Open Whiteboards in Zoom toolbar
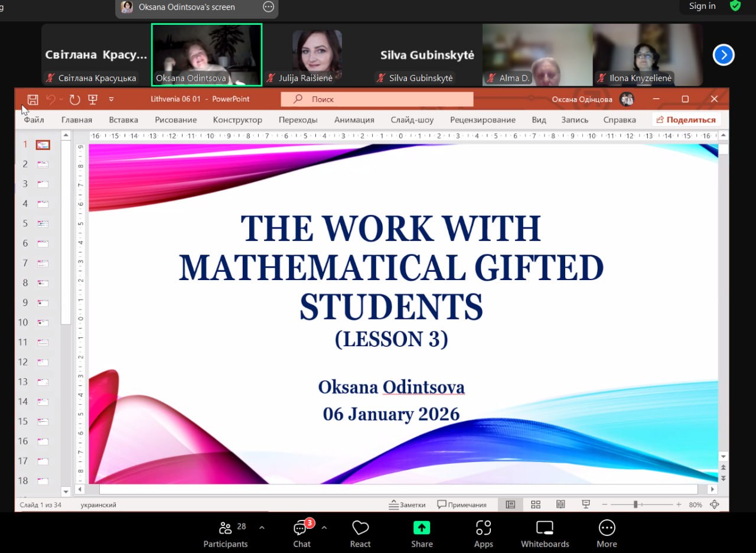756x553 pixels. tap(545, 534)
